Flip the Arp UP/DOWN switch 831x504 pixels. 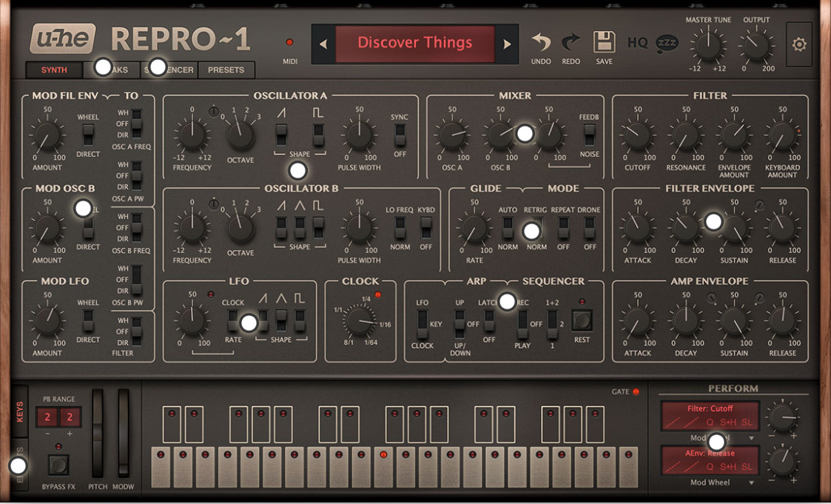[x=460, y=324]
